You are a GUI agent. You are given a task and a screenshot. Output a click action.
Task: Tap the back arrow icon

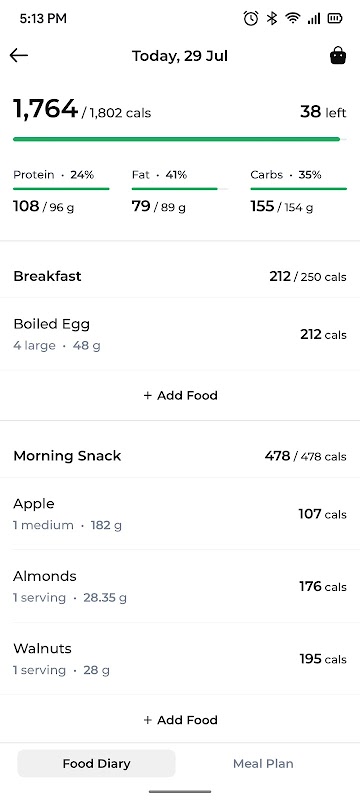pyautogui.click(x=19, y=56)
